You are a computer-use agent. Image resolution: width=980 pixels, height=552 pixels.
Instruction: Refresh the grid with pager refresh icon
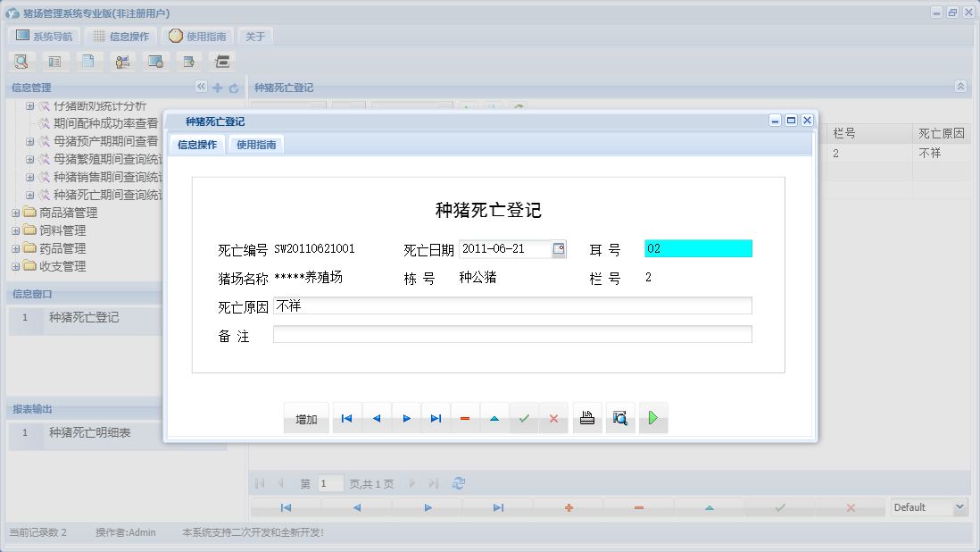(459, 483)
